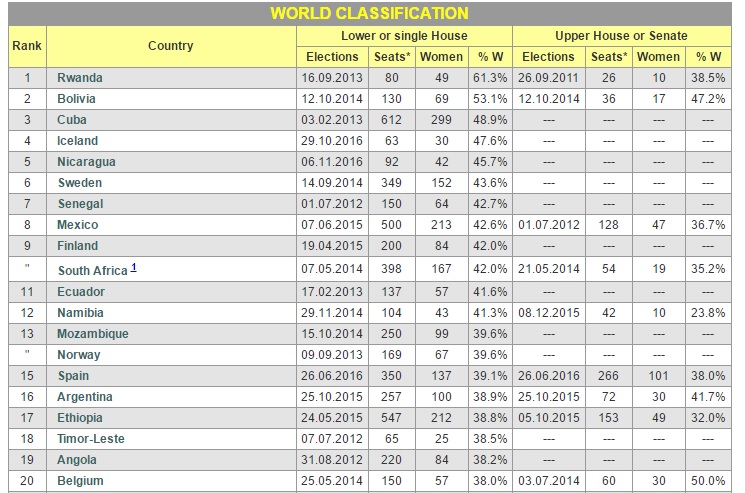Click the Nicaragua country name

87,162
